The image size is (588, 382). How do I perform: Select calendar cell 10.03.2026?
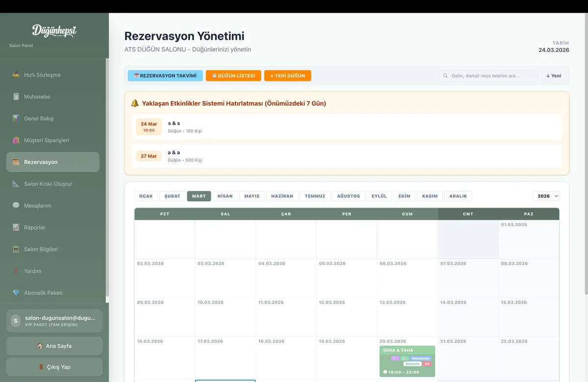coord(225,317)
